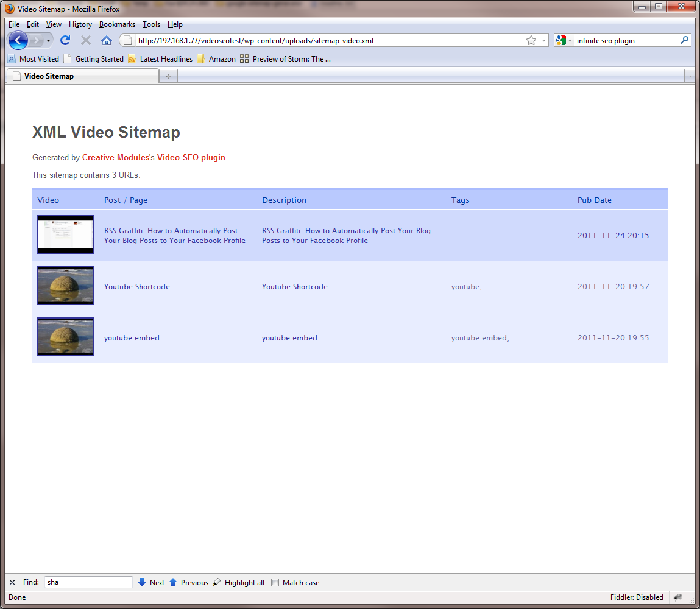Go back with the browser Back arrow
700x609 pixels.
tap(18, 41)
